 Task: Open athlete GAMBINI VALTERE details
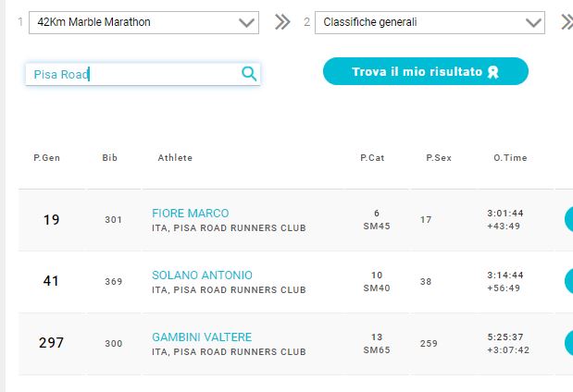point(202,337)
